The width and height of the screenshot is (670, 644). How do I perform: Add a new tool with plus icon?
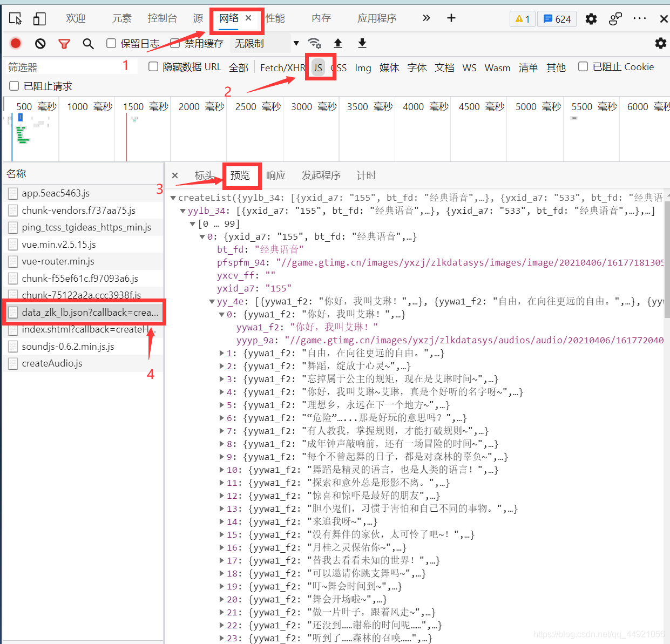pyautogui.click(x=451, y=18)
